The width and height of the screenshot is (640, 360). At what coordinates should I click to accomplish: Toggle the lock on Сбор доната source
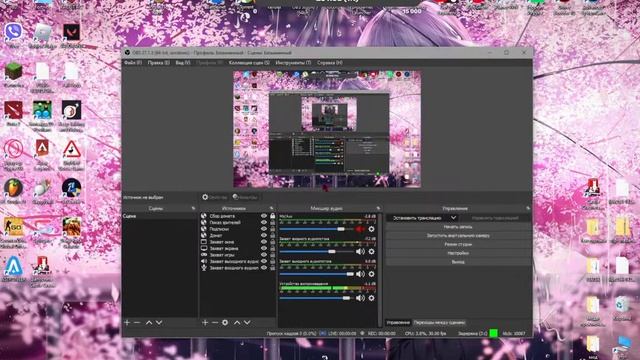(x=273, y=216)
